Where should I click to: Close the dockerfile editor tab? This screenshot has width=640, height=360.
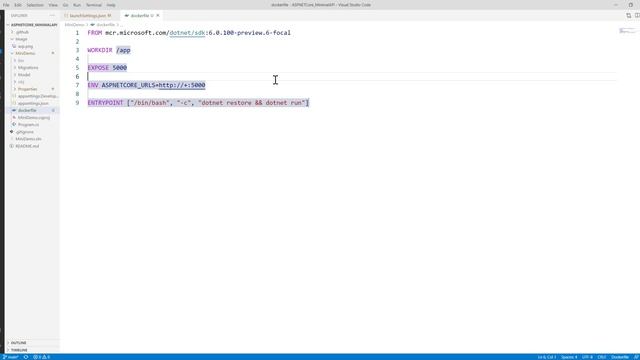[158, 16]
